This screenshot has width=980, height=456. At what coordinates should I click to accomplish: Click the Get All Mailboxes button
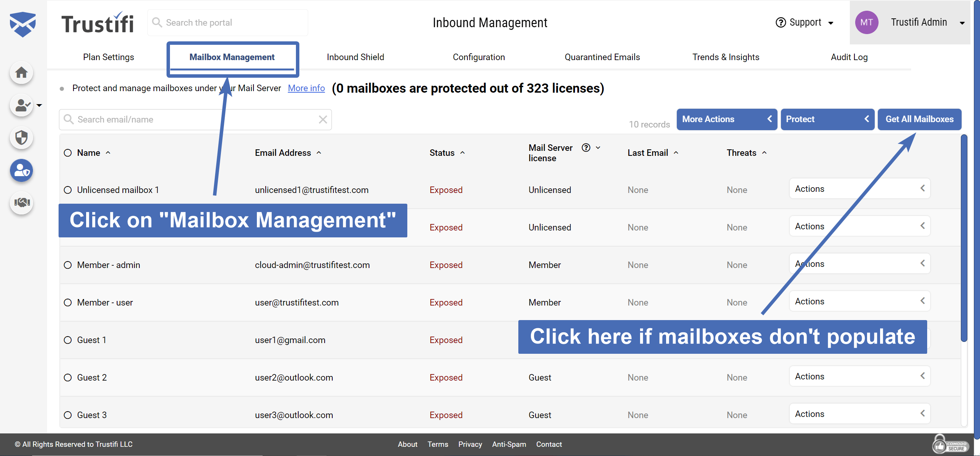tap(919, 119)
